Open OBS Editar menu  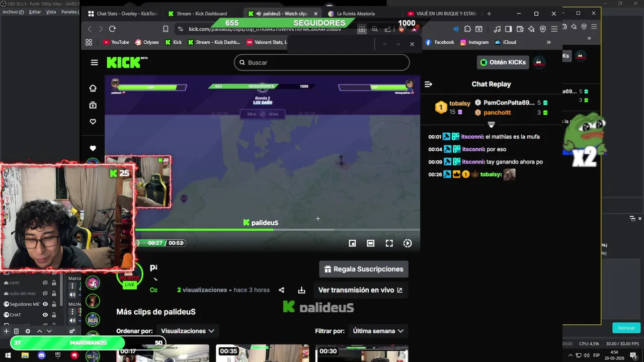pyautogui.click(x=35, y=12)
